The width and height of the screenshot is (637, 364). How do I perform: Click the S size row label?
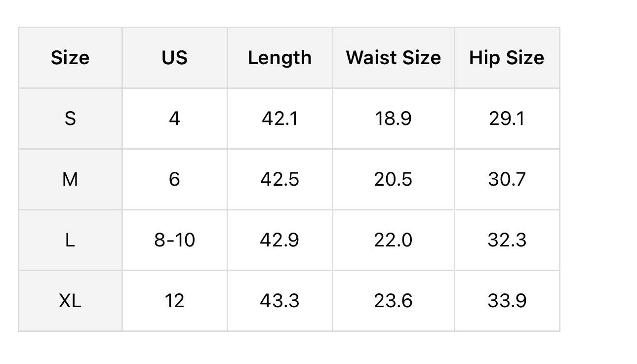70,119
